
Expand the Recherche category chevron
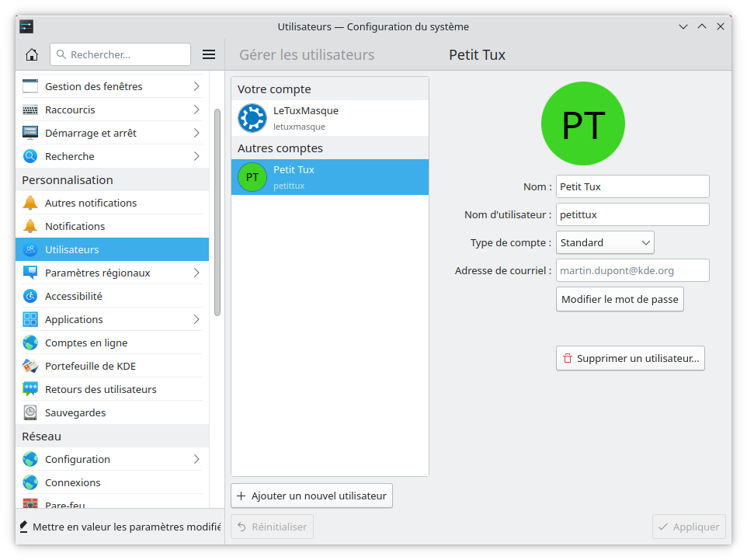click(x=196, y=156)
